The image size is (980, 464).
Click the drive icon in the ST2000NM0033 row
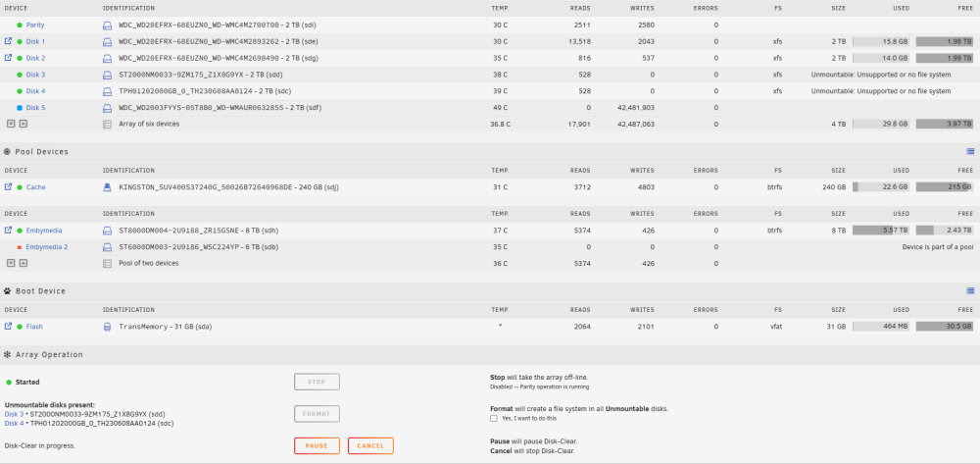click(x=107, y=75)
